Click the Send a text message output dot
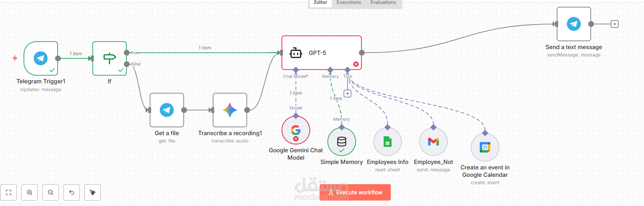This screenshot has width=644, height=206. pos(591,24)
